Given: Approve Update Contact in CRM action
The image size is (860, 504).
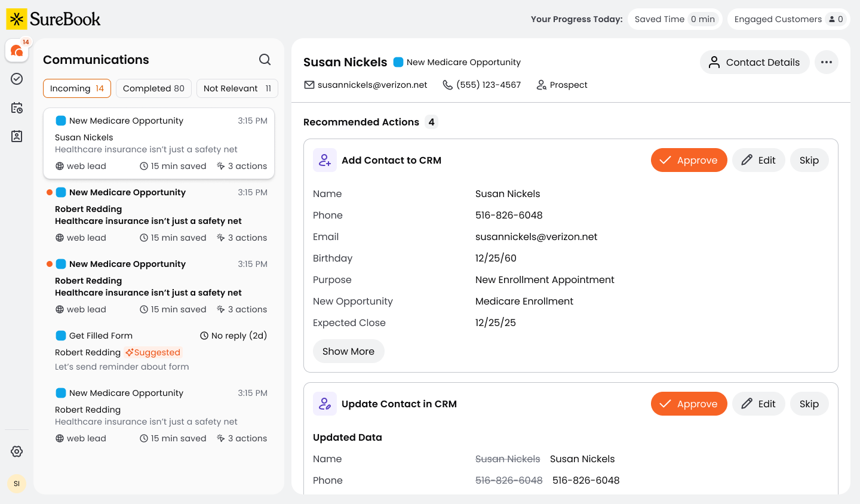Looking at the screenshot, I should (x=689, y=404).
